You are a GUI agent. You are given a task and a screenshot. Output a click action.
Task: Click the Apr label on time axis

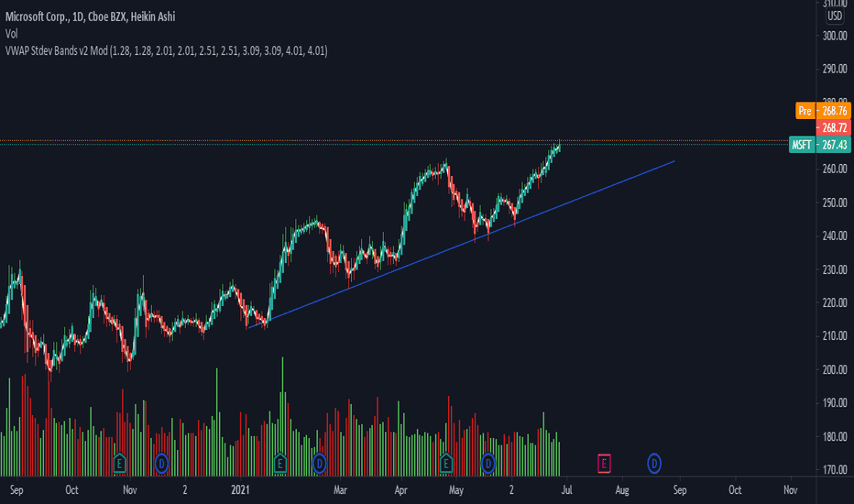[x=400, y=490]
